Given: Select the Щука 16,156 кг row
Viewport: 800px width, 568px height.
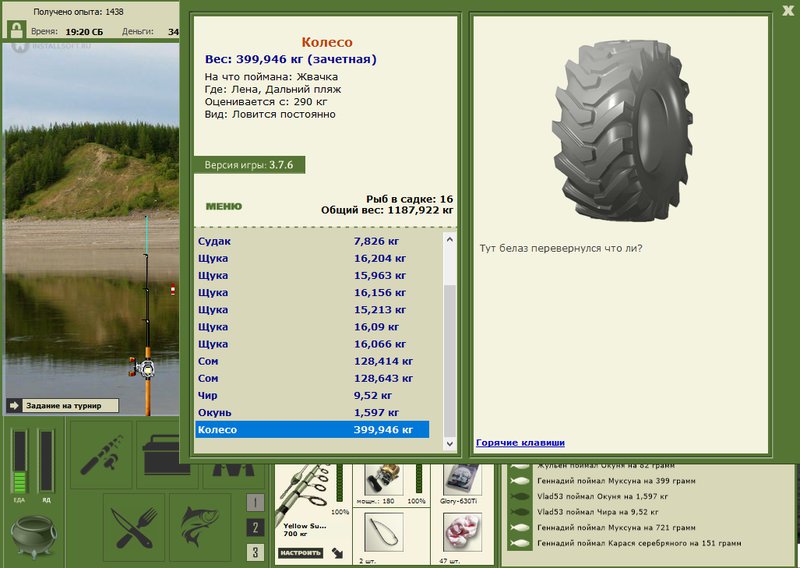Looking at the screenshot, I should 312,292.
